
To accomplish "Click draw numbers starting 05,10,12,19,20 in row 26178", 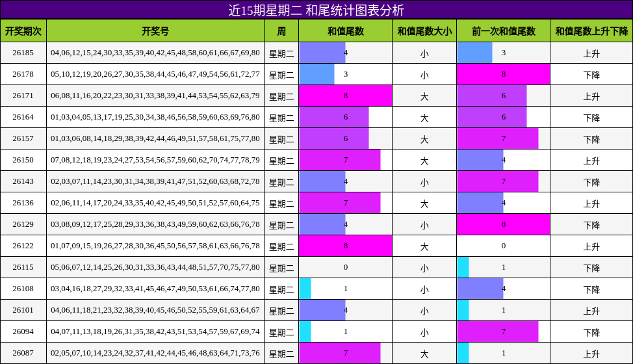I will click(155, 74).
